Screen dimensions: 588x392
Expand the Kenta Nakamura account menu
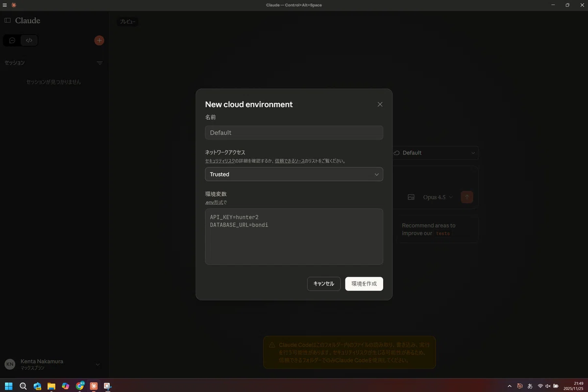click(x=98, y=364)
